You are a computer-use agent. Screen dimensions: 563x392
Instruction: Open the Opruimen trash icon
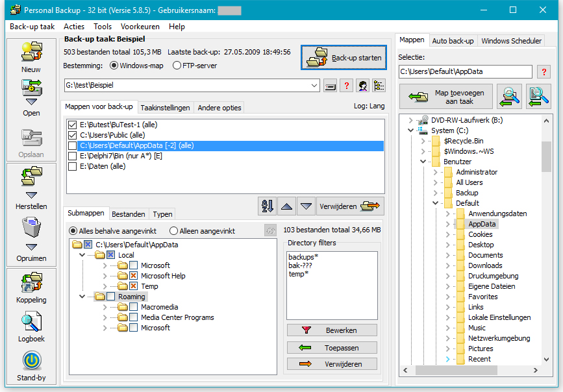[x=31, y=228]
